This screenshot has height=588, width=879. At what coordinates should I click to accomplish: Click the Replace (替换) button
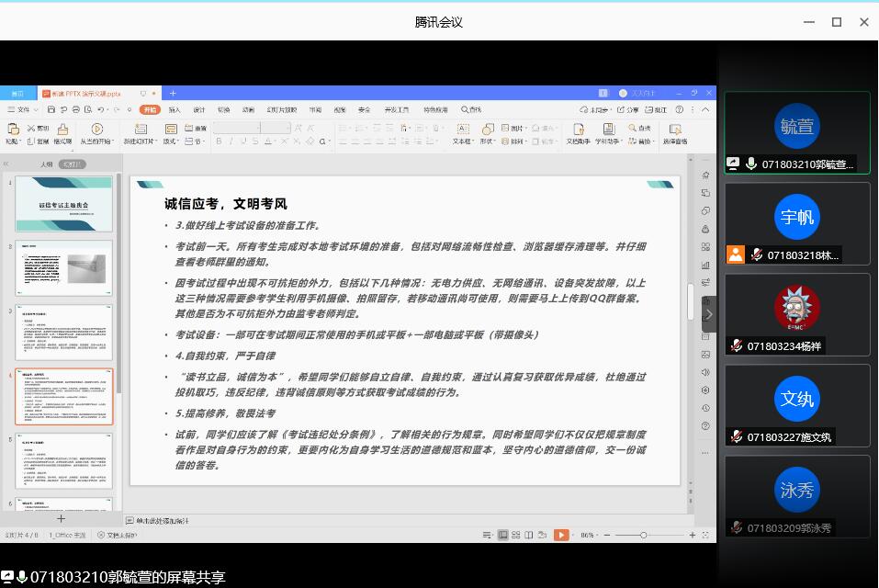[639, 141]
